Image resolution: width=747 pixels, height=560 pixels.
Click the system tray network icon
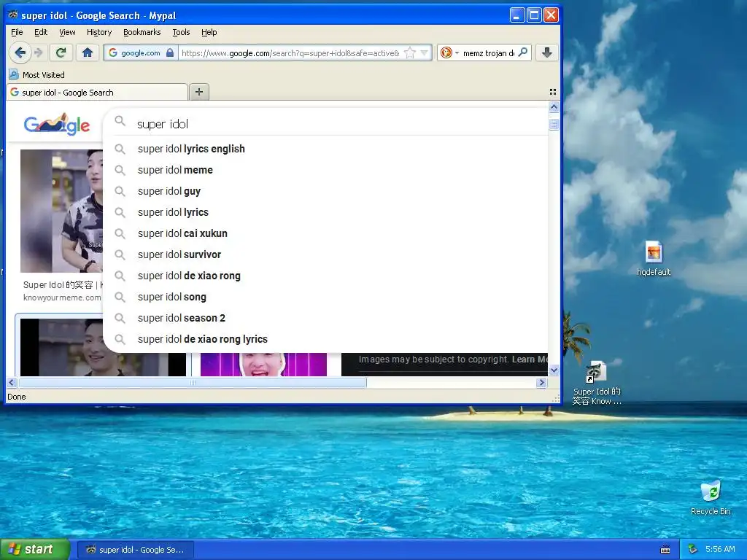[x=693, y=550]
